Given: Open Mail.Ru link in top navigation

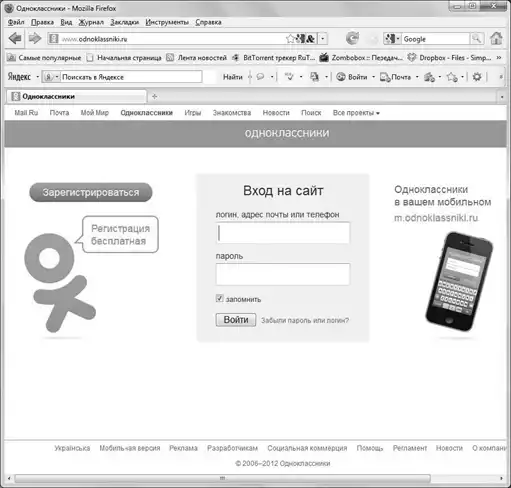Looking at the screenshot, I should (x=26, y=113).
